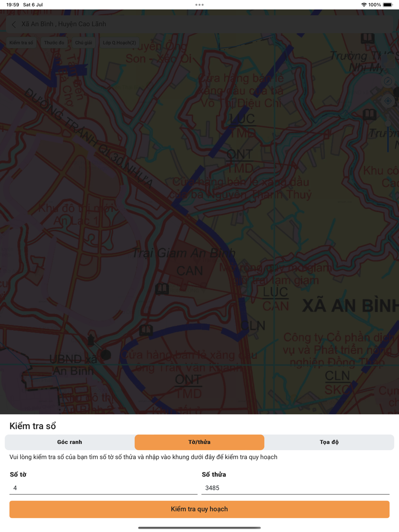
Task: Tap the home indicator bar
Action: point(199,528)
